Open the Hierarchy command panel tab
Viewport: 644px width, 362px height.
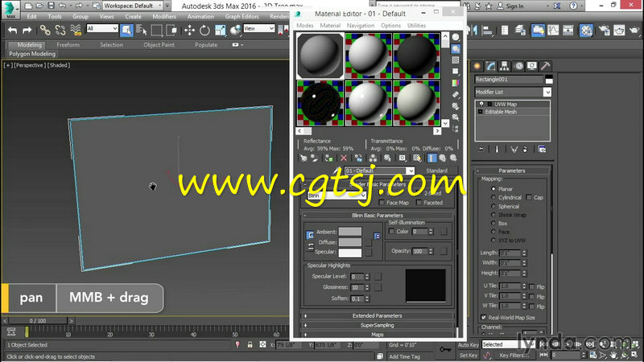tap(505, 66)
